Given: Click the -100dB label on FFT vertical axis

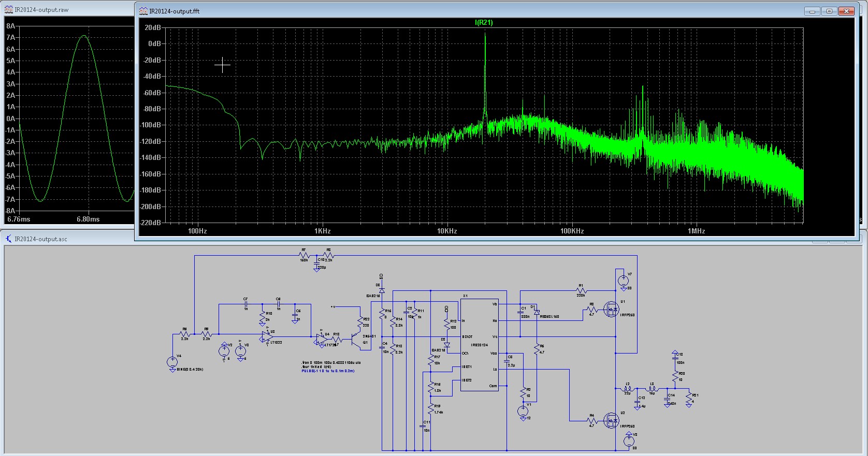Looking at the screenshot, I should point(150,125).
